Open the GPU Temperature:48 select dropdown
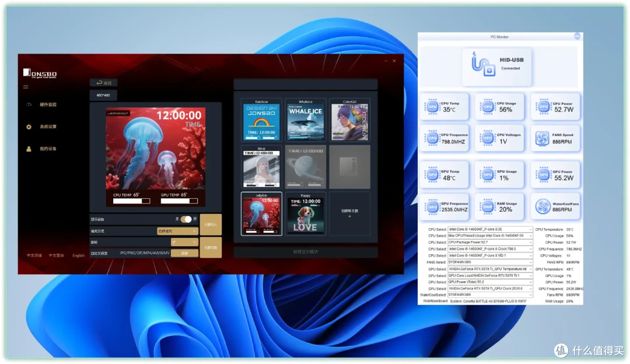 click(x=490, y=269)
